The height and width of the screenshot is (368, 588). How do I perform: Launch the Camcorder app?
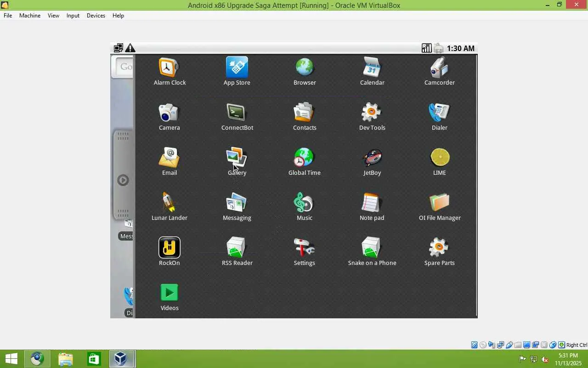click(440, 72)
